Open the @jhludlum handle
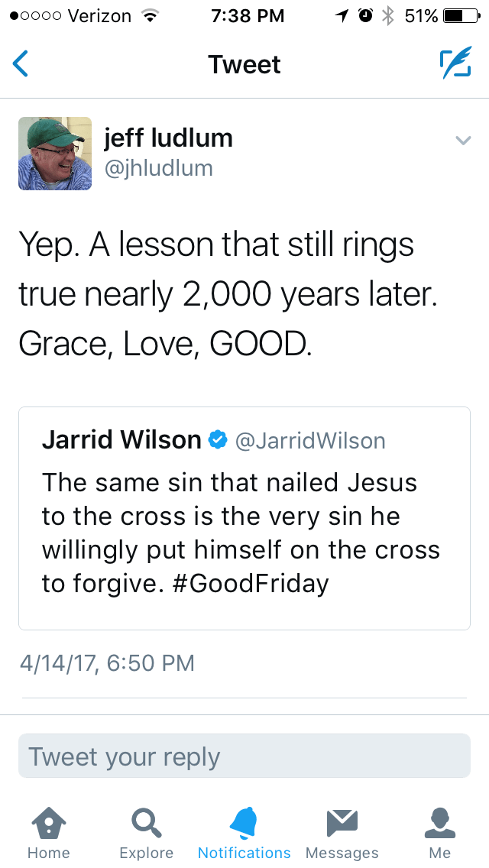This screenshot has height=868, width=489. coord(158,168)
